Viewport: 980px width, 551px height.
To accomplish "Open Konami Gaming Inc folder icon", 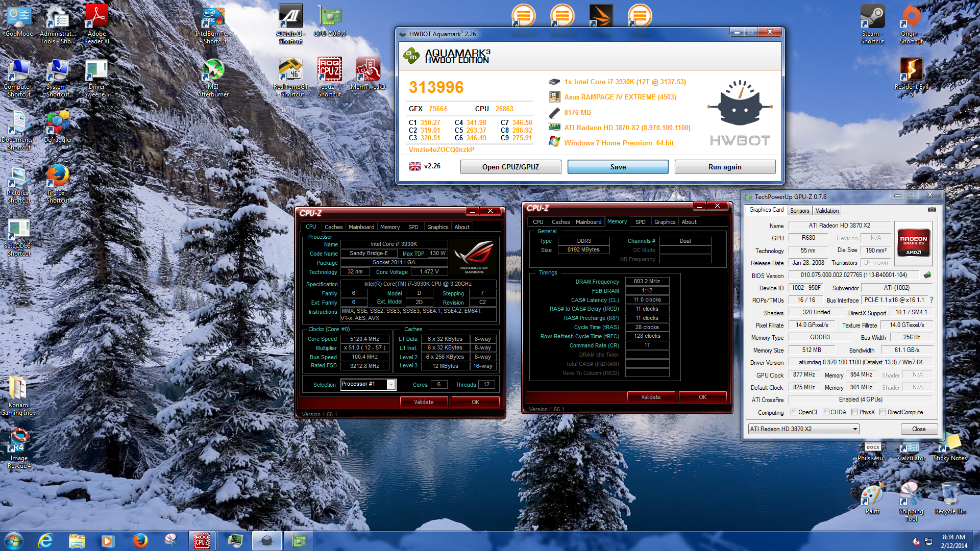I will [19, 396].
